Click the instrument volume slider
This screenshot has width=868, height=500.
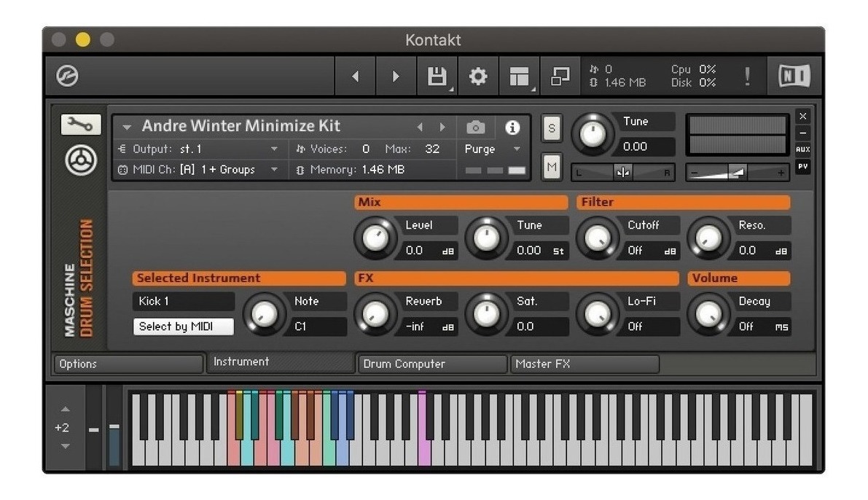pos(737,173)
